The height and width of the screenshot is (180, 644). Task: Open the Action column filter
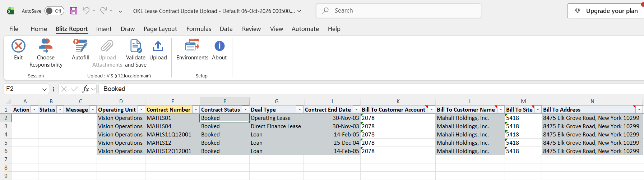pyautogui.click(x=34, y=109)
